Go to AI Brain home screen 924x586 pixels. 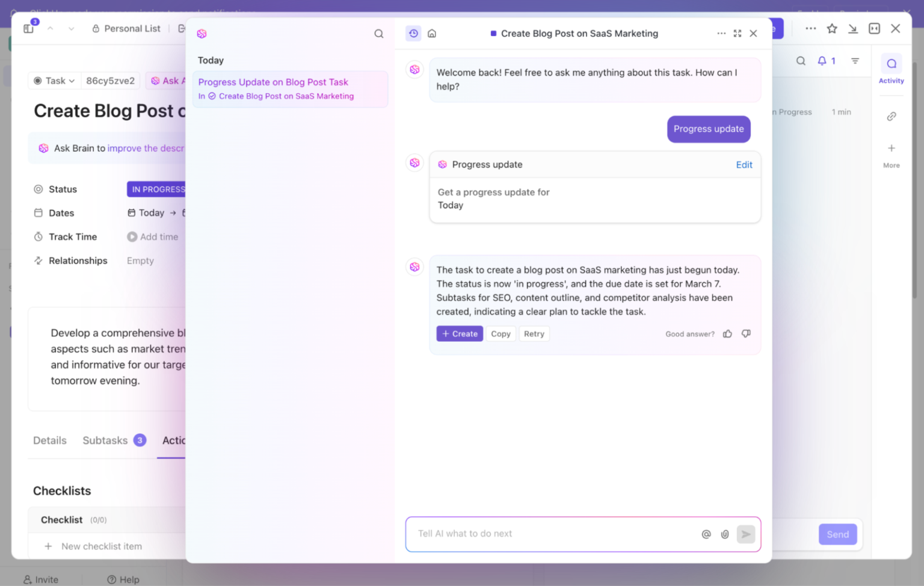pos(432,33)
